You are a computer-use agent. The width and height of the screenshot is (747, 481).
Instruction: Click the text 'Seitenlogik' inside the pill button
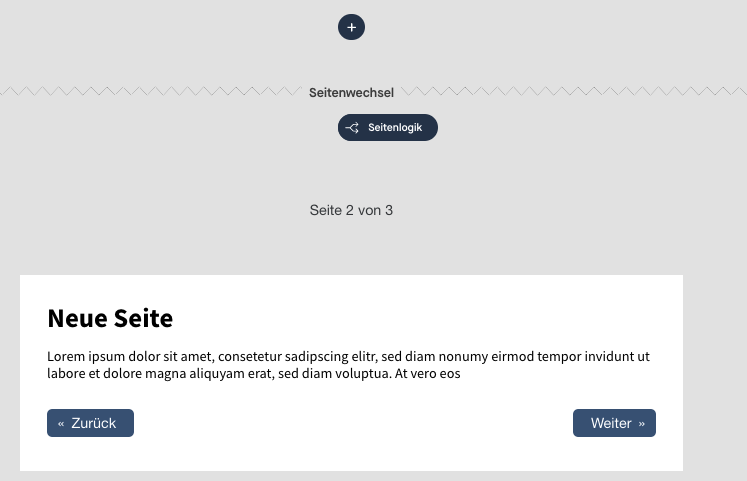tap(395, 128)
